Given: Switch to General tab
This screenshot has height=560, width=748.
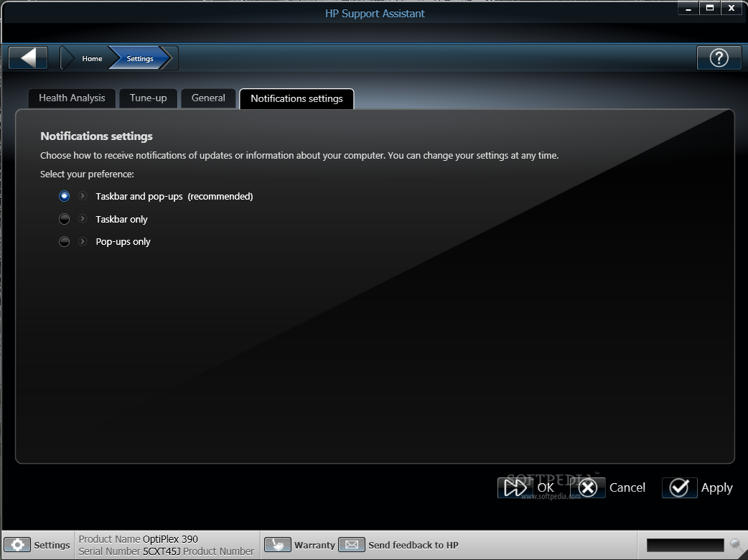Looking at the screenshot, I should pos(208,98).
